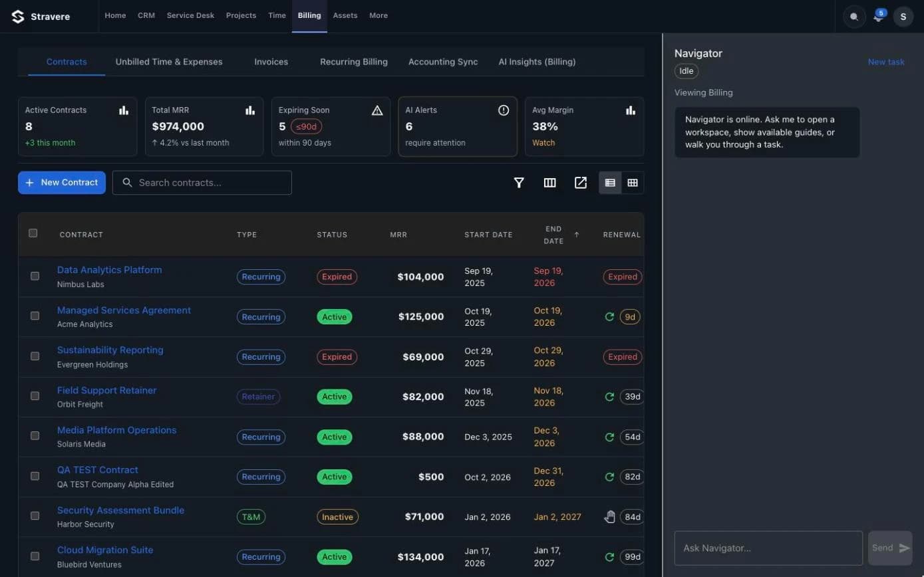Image resolution: width=924 pixels, height=577 pixels.
Task: Check the Sustainability Reporting row checkbox
Action: 35,356
